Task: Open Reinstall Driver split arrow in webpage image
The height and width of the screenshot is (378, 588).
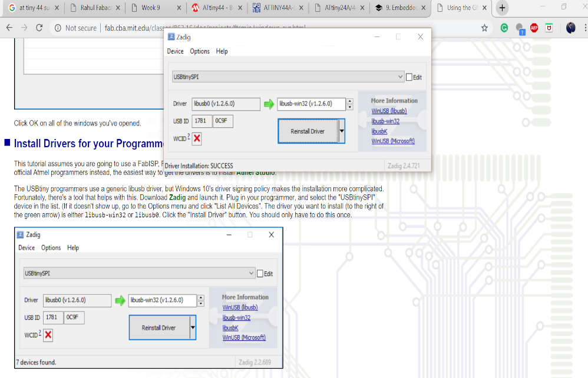Action: pyautogui.click(x=193, y=327)
